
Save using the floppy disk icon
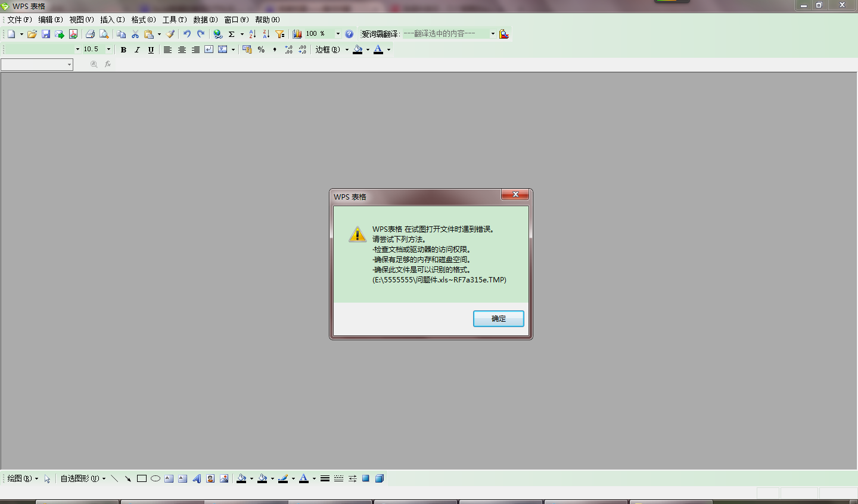click(x=46, y=34)
